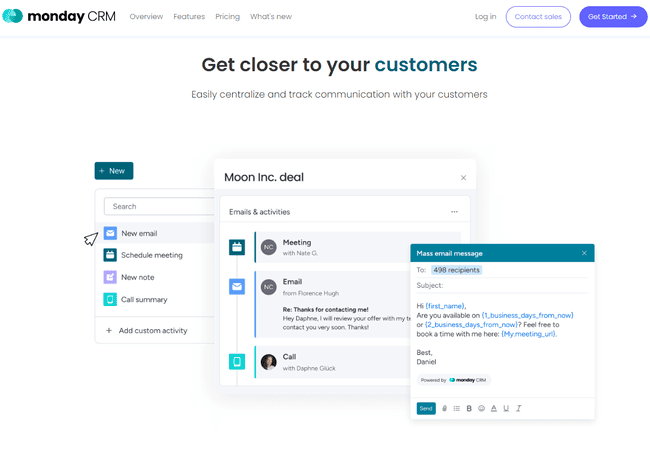The height and width of the screenshot is (457, 650).
Task: Click the Get Started button
Action: 613,17
